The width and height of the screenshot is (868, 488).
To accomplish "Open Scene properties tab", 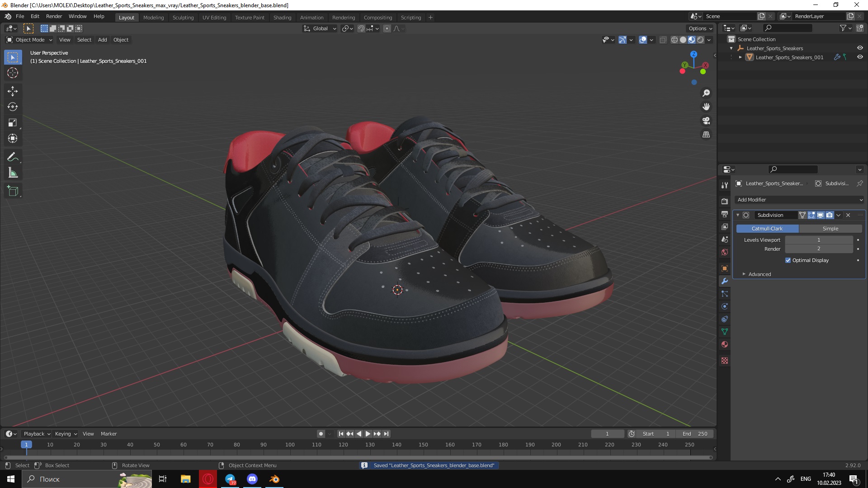I will pos(725,239).
